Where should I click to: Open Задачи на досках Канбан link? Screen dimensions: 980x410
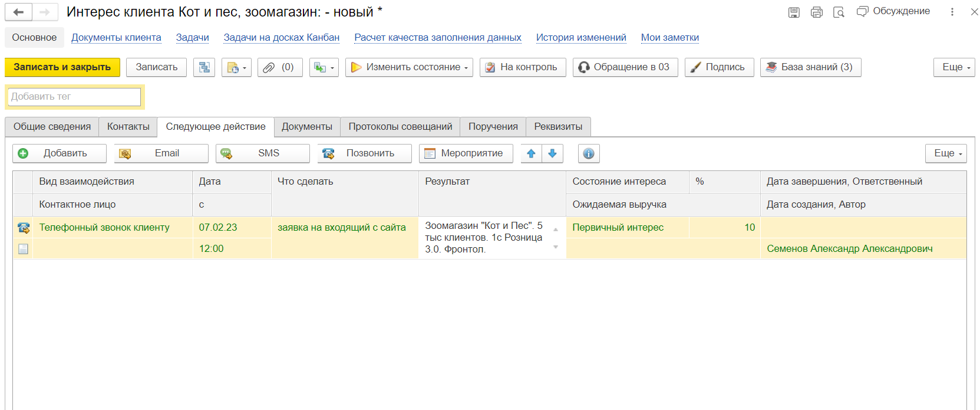(281, 37)
